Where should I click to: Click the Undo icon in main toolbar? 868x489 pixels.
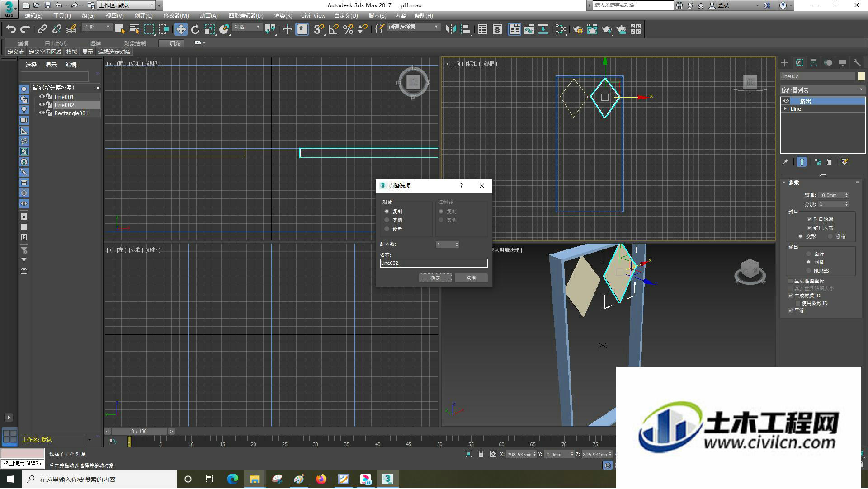pyautogui.click(x=11, y=29)
